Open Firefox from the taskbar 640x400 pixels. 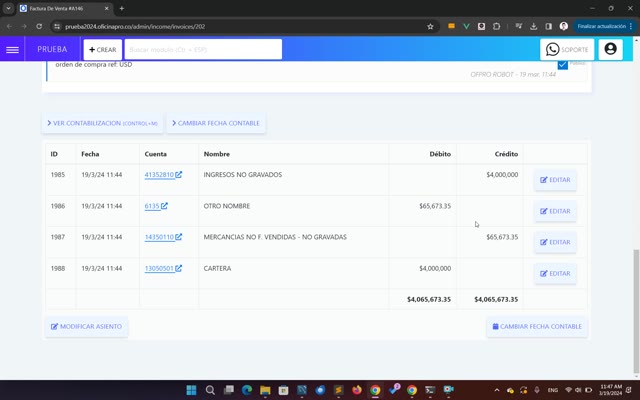coord(357,390)
